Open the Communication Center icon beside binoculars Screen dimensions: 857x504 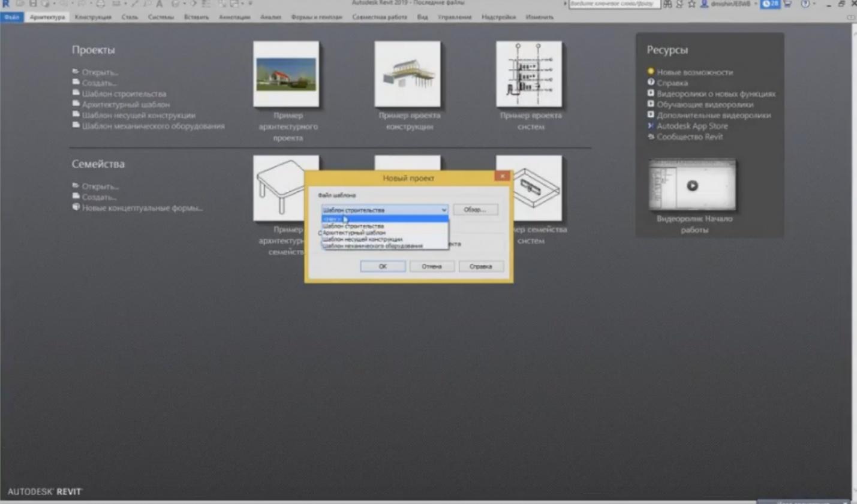[x=679, y=4]
